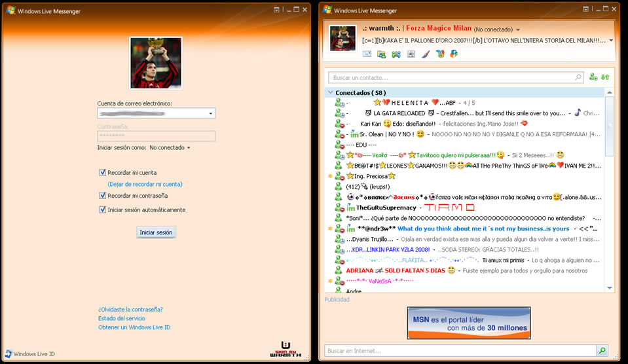This screenshot has width=628, height=364.
Task: Open the email inbox envelope icon
Action: point(367,54)
